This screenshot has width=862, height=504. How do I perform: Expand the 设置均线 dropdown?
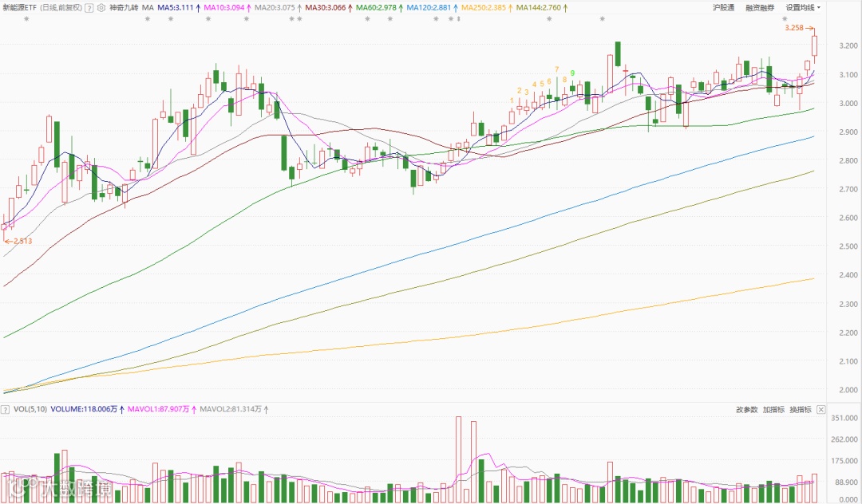pyautogui.click(x=803, y=8)
